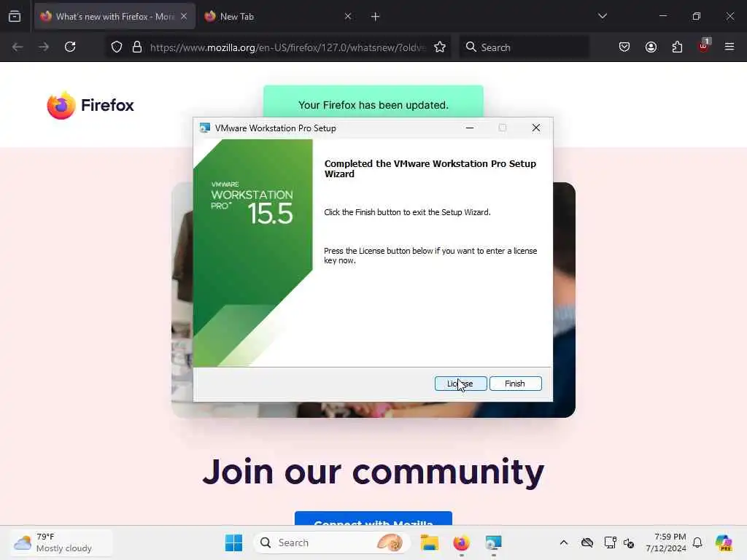Show hidden system tray icons chevron

(564, 542)
